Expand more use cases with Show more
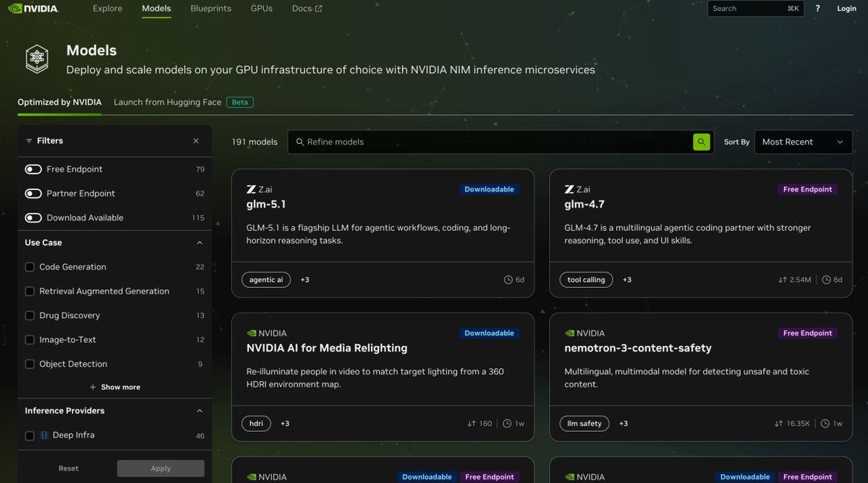This screenshot has width=868, height=483. click(115, 388)
